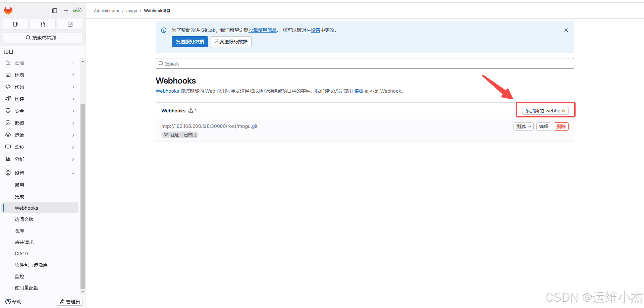Click the GitLab fox logo

[x=8, y=11]
